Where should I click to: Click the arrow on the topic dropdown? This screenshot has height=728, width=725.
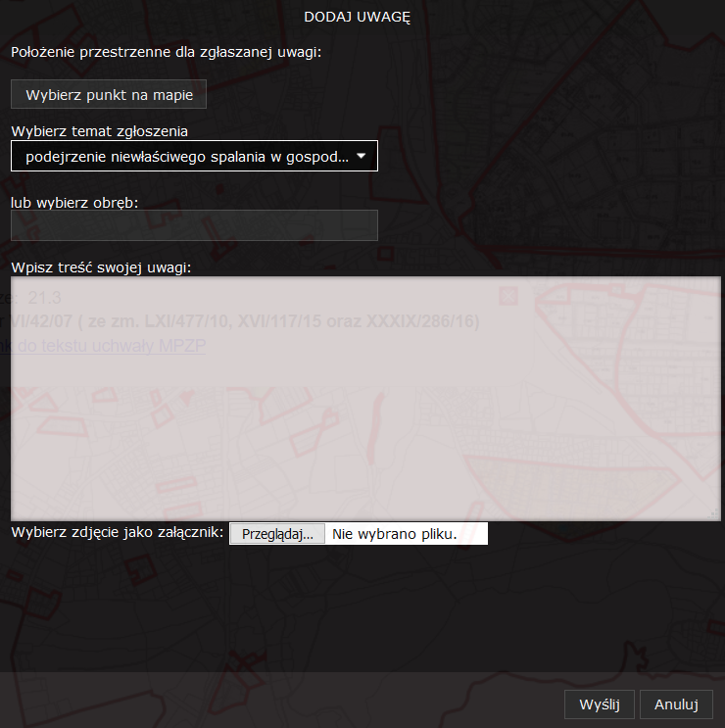tap(361, 156)
